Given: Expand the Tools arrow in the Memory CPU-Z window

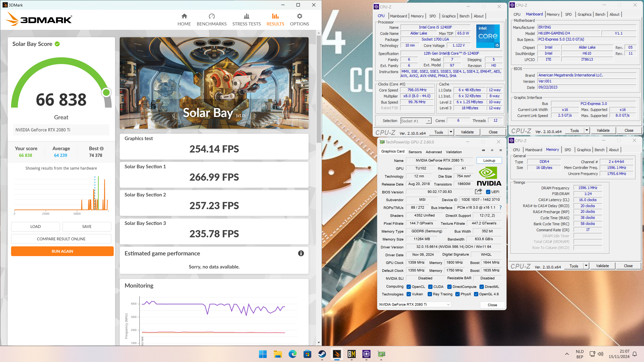Looking at the screenshot, I should coord(586,266).
